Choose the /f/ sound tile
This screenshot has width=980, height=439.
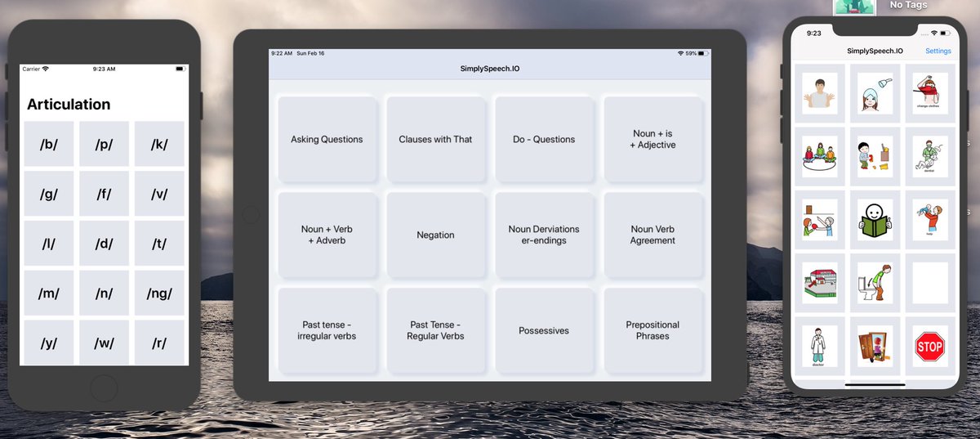104,195
